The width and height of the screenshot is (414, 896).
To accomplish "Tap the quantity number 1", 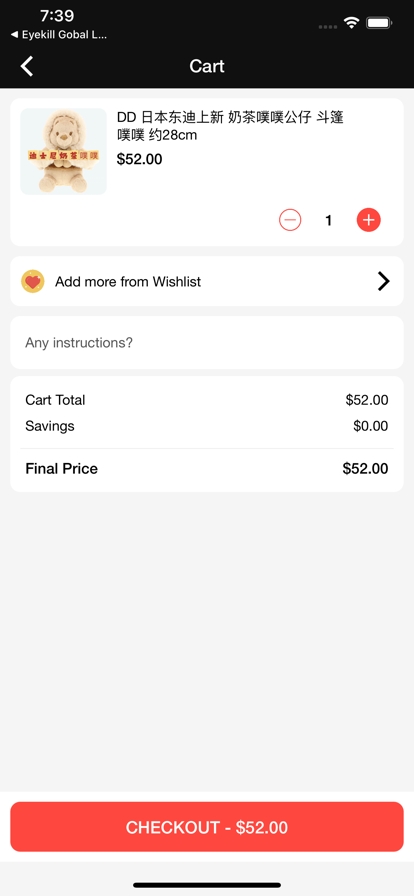I will 329,221.
